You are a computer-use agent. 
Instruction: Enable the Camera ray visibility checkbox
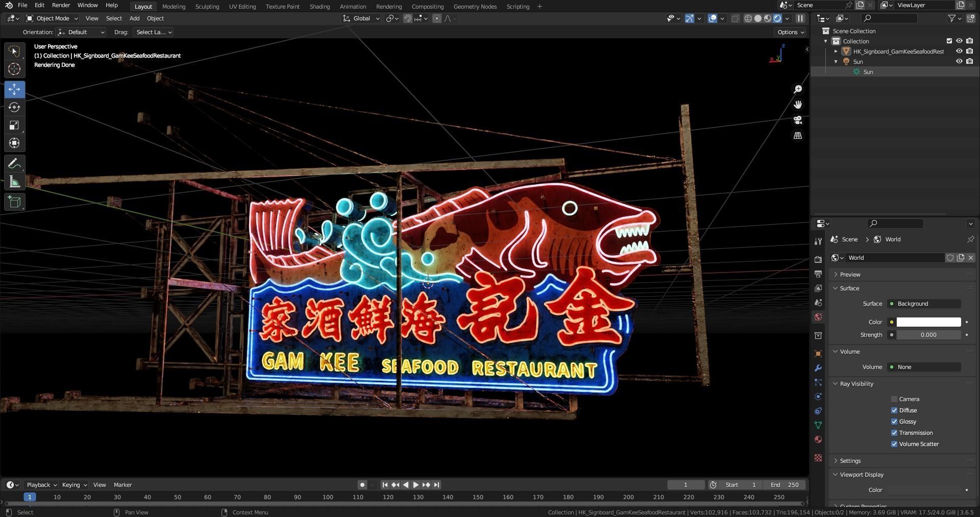(894, 399)
